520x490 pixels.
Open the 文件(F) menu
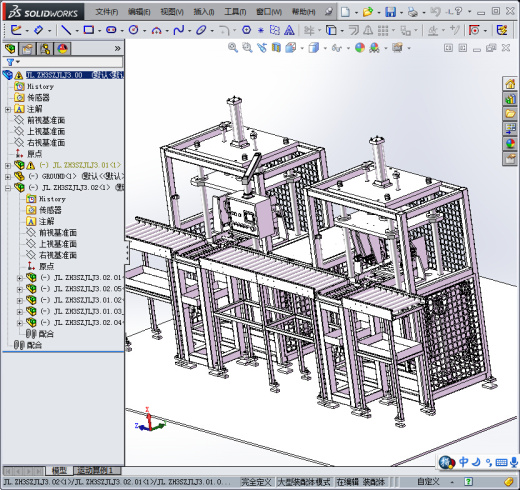(x=107, y=12)
